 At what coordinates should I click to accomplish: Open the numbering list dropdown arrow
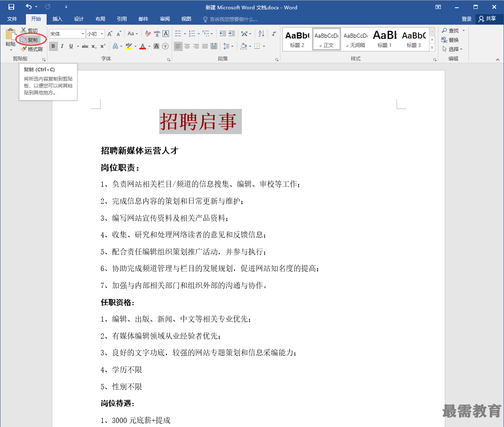point(199,34)
